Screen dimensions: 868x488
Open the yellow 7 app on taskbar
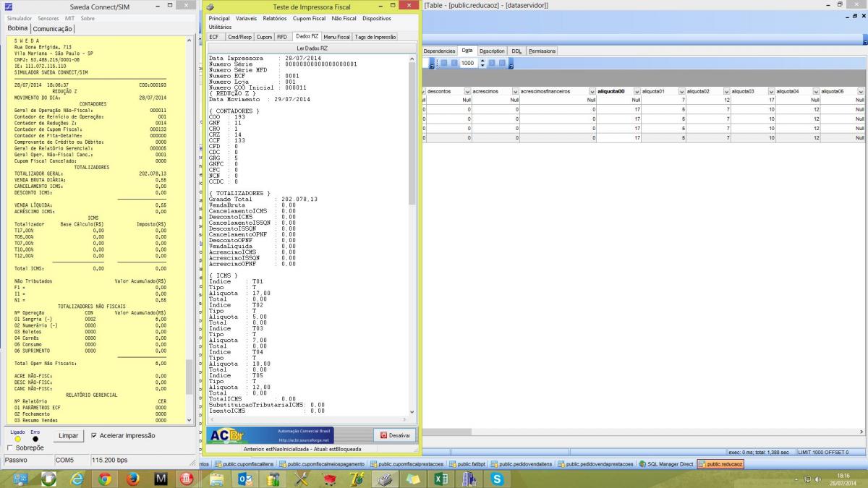coord(357,479)
